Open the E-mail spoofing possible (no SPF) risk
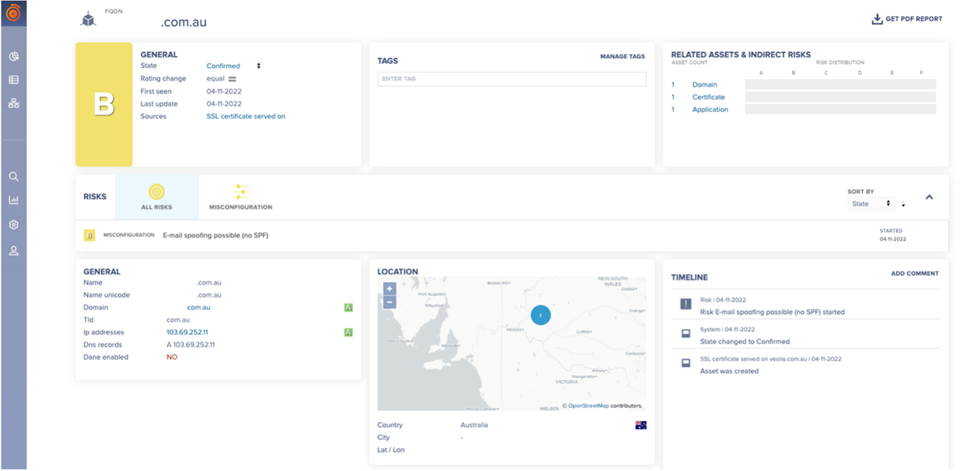The image size is (980, 471). coord(215,235)
